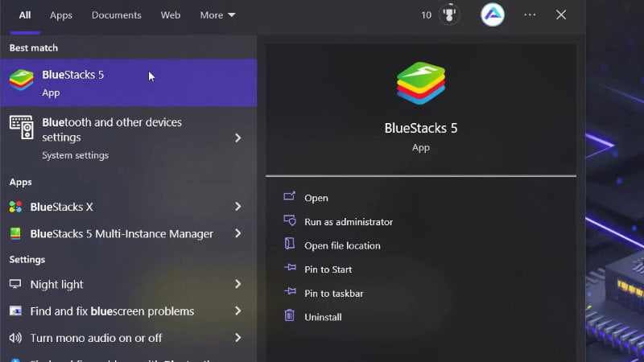Open the three-dot options menu
Image resolution: width=644 pixels, height=362 pixels.
coord(530,14)
